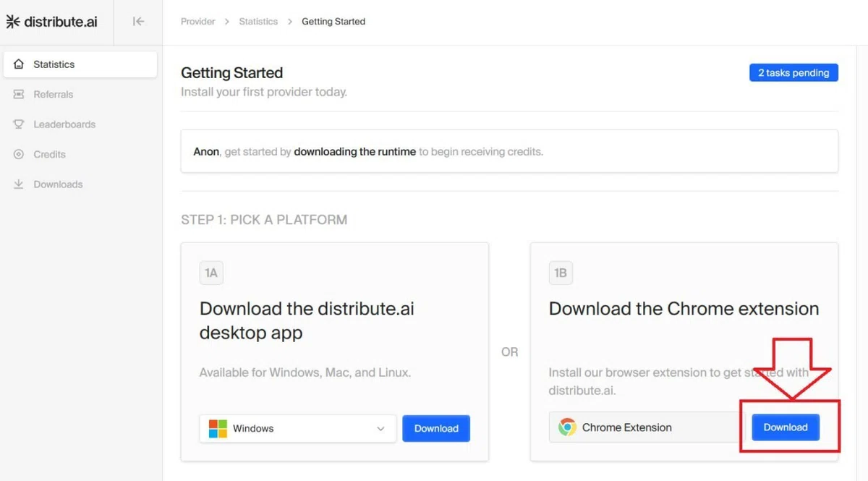
Task: Click the Referrals ticket icon
Action: tap(19, 94)
